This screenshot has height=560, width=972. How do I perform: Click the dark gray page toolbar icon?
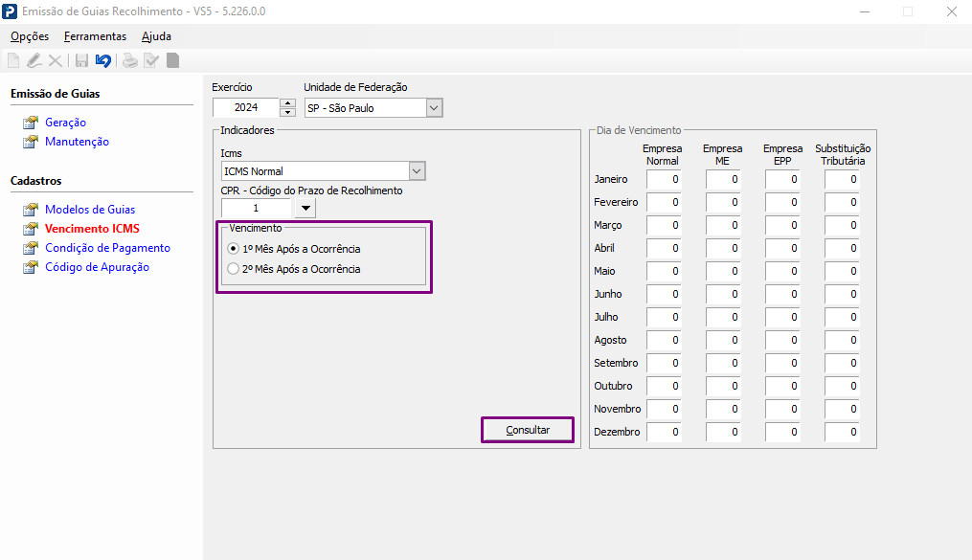(173, 60)
